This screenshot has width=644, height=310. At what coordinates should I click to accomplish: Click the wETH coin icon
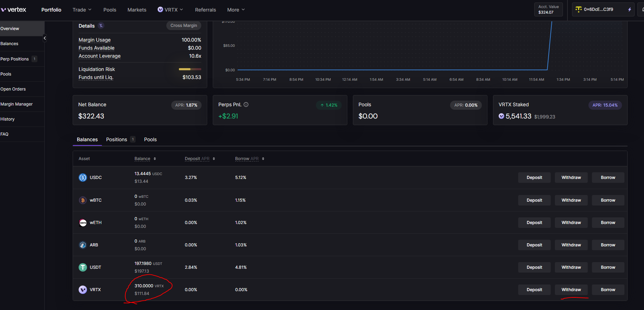click(x=83, y=223)
